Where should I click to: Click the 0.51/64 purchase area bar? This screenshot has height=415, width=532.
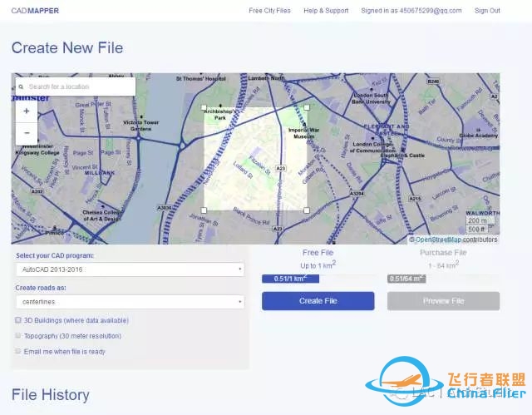point(406,279)
